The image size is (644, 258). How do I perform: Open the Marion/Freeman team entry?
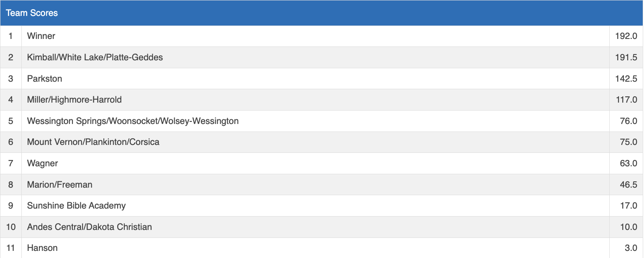click(x=59, y=185)
